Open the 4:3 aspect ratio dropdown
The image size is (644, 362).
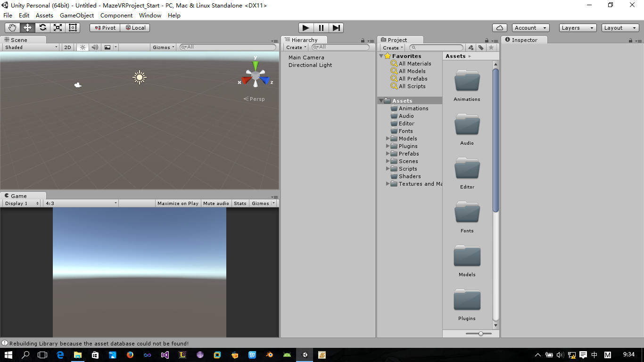pos(81,204)
